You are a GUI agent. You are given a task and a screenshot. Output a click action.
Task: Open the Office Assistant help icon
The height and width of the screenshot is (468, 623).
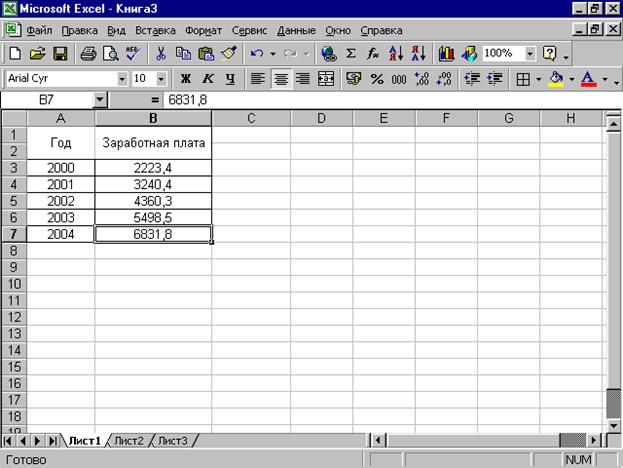point(549,53)
